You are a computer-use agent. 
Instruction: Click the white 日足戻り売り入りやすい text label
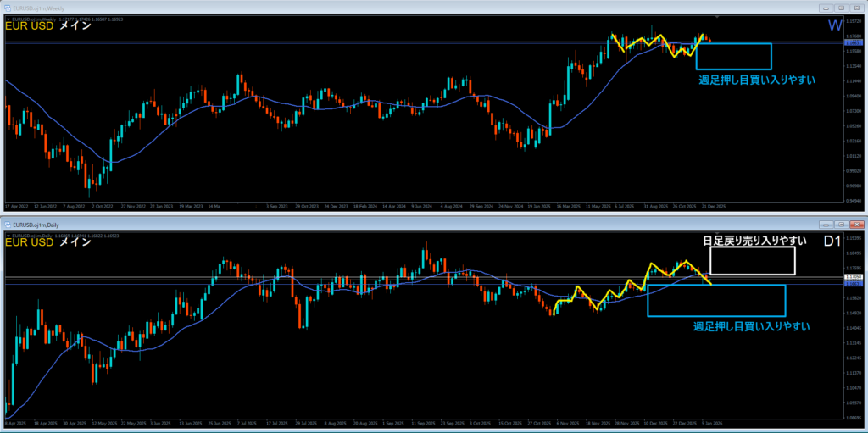pyautogui.click(x=749, y=241)
